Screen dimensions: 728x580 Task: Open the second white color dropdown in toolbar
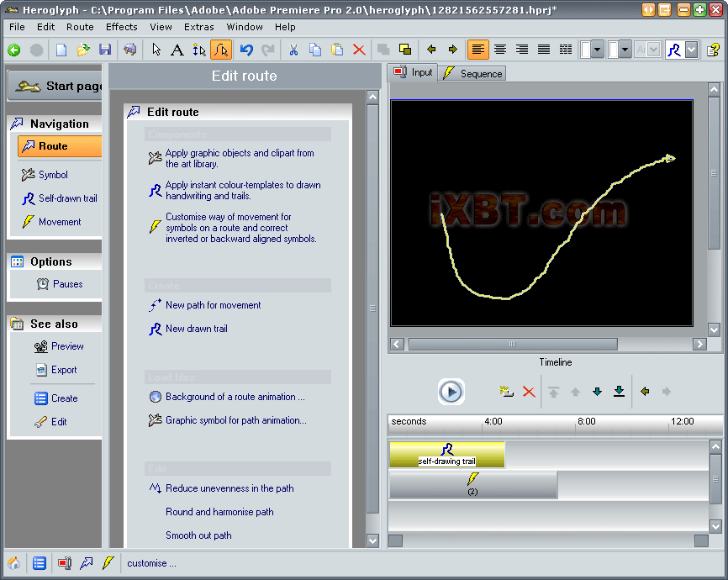[x=625, y=50]
